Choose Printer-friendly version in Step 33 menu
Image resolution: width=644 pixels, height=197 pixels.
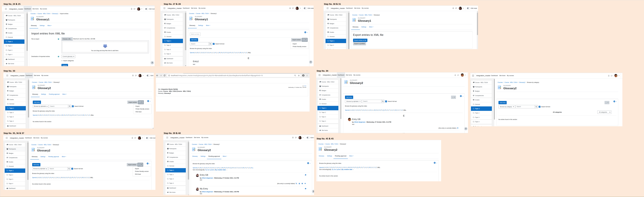click(x=142, y=109)
